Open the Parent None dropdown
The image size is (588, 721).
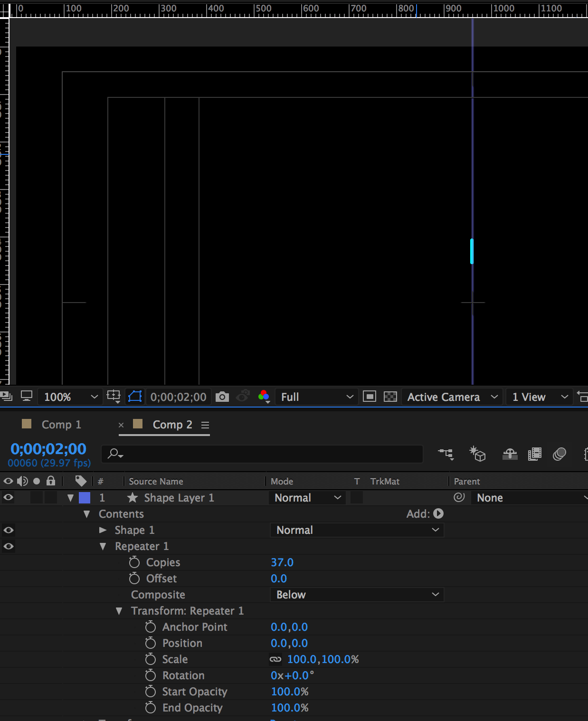pyautogui.click(x=530, y=497)
